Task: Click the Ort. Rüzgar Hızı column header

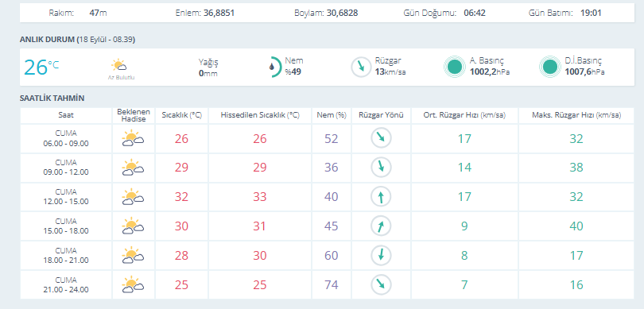Action: (464, 115)
